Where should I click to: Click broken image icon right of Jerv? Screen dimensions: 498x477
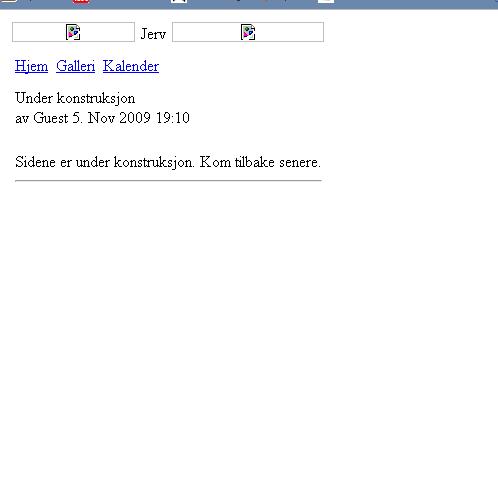[248, 32]
